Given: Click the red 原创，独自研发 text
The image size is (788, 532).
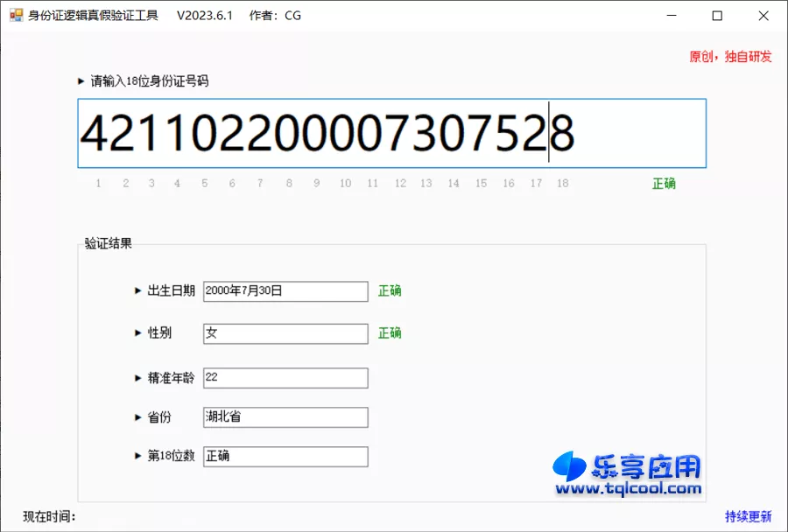Looking at the screenshot, I should 730,56.
